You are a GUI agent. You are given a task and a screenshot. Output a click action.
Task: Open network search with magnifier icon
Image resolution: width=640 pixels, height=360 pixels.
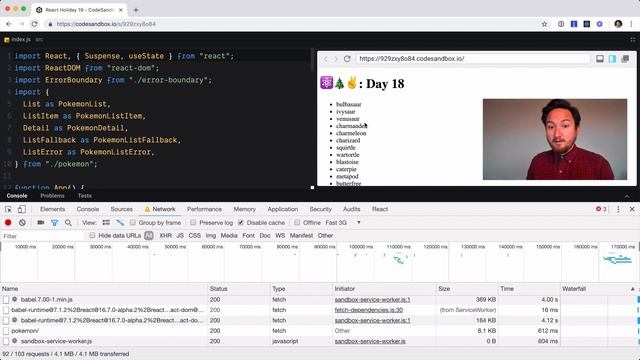coord(68,222)
